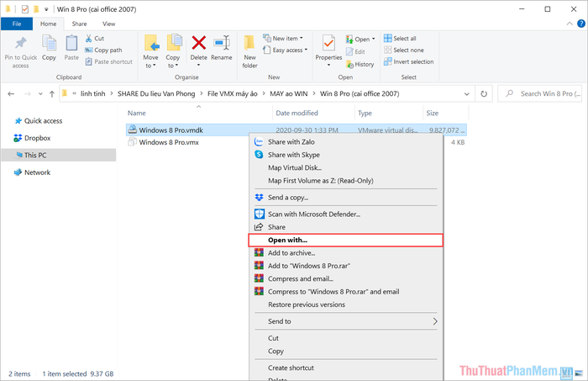Click the linh tinh breadcrumb
This screenshot has height=381, width=588.
[x=92, y=94]
